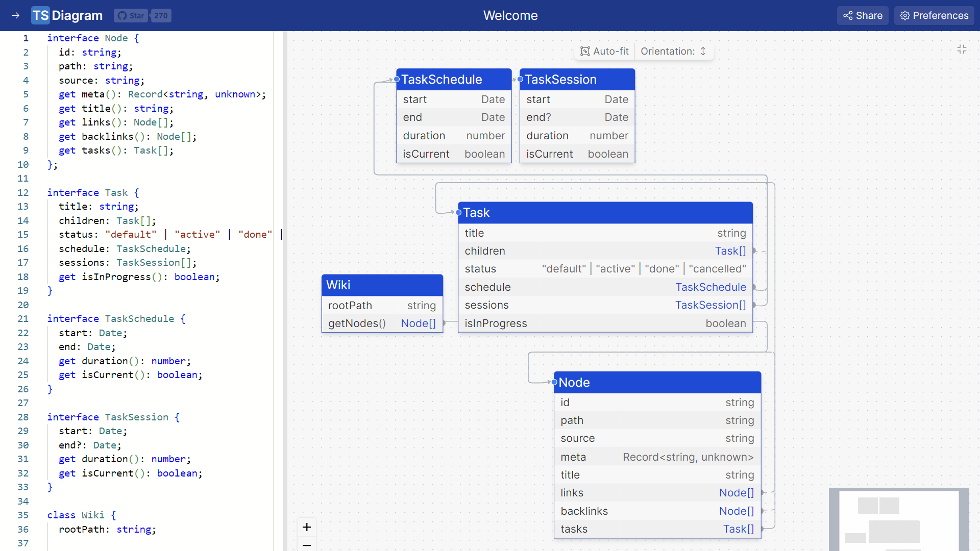This screenshot has width=980, height=551.
Task: Click the TaskSchedule input connector dot
Action: click(397, 79)
